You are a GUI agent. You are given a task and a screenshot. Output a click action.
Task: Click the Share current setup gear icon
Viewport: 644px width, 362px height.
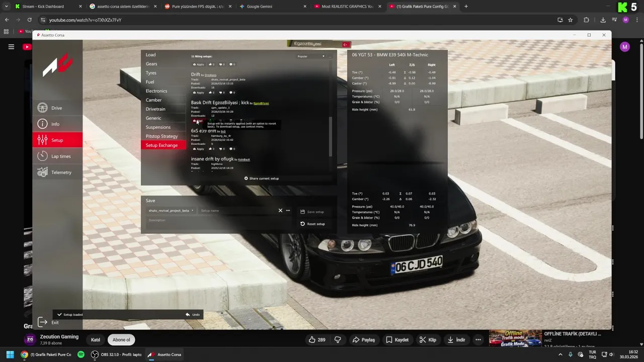[x=246, y=178]
